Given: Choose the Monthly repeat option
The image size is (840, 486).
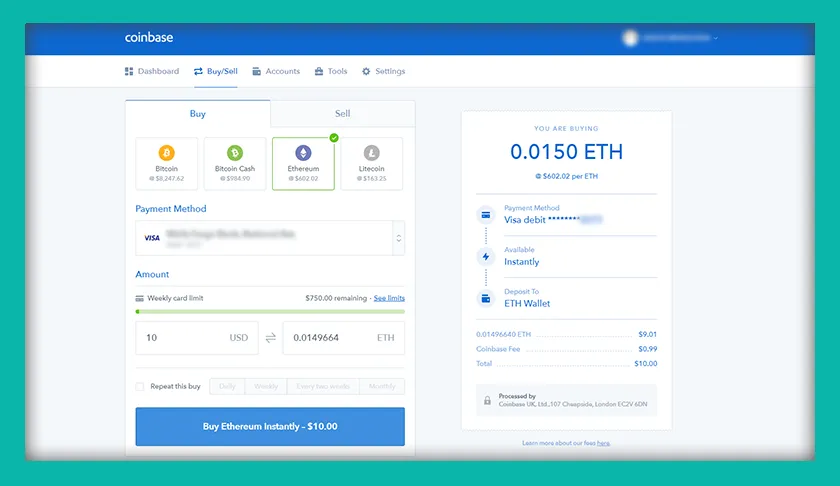Looking at the screenshot, I should (382, 386).
